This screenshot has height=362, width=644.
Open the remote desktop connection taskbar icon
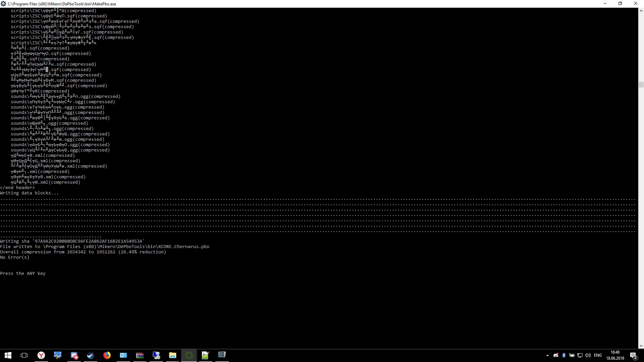pos(156,355)
